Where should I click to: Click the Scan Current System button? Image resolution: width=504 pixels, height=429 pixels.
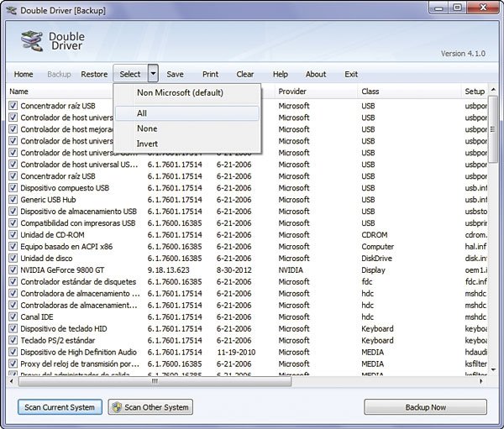pyautogui.click(x=60, y=407)
